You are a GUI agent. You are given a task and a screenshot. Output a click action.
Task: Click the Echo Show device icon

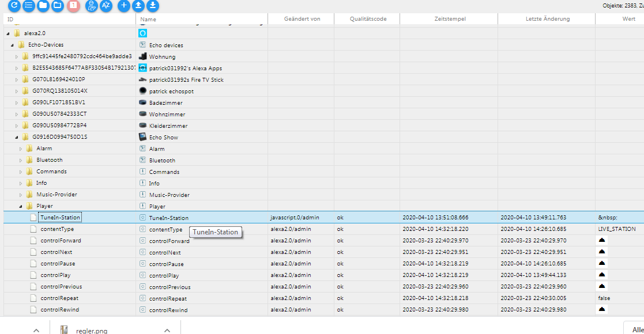click(x=142, y=136)
